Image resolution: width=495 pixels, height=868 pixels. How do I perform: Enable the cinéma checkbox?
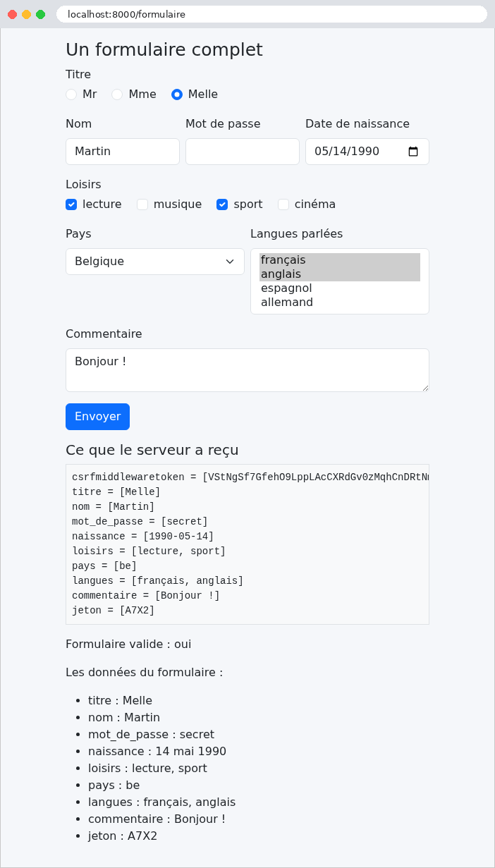tap(283, 204)
